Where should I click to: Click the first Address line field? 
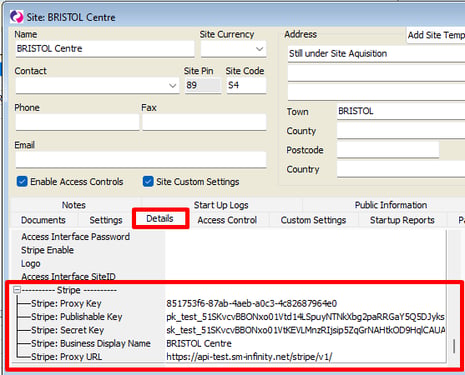tap(376, 54)
